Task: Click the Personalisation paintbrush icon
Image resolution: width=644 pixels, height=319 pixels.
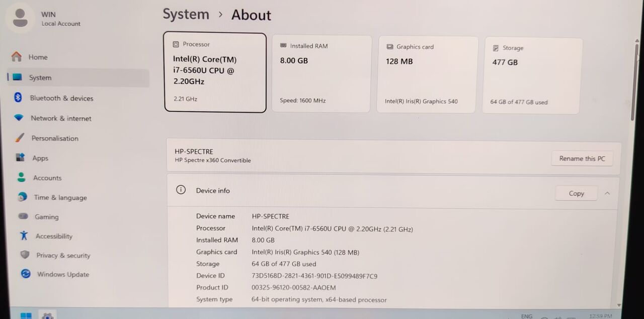Action: tap(20, 138)
